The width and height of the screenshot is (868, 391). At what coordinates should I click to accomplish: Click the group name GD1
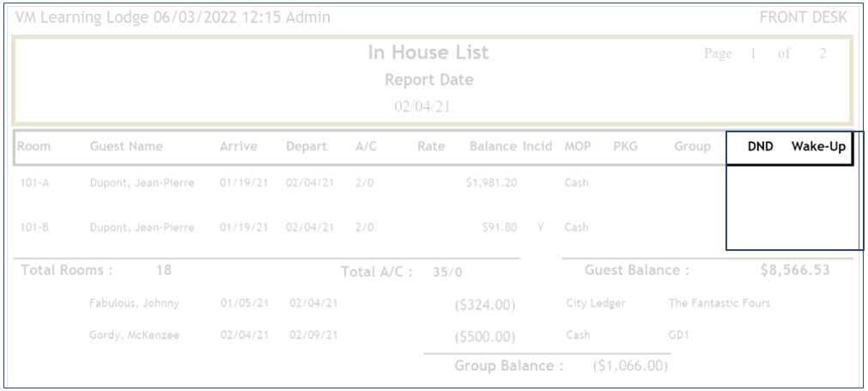point(679,335)
